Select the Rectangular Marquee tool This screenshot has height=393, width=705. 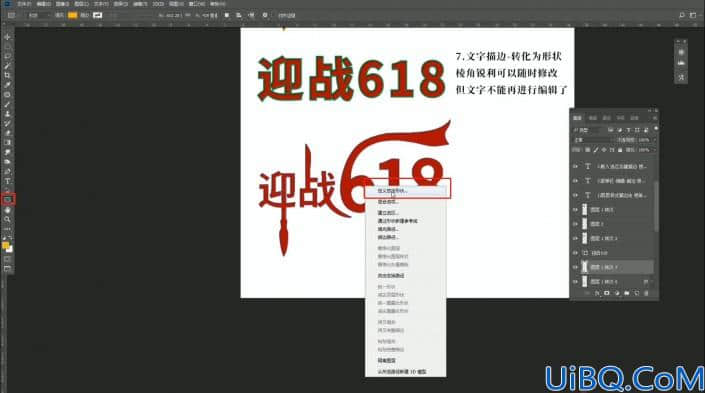[x=7, y=47]
